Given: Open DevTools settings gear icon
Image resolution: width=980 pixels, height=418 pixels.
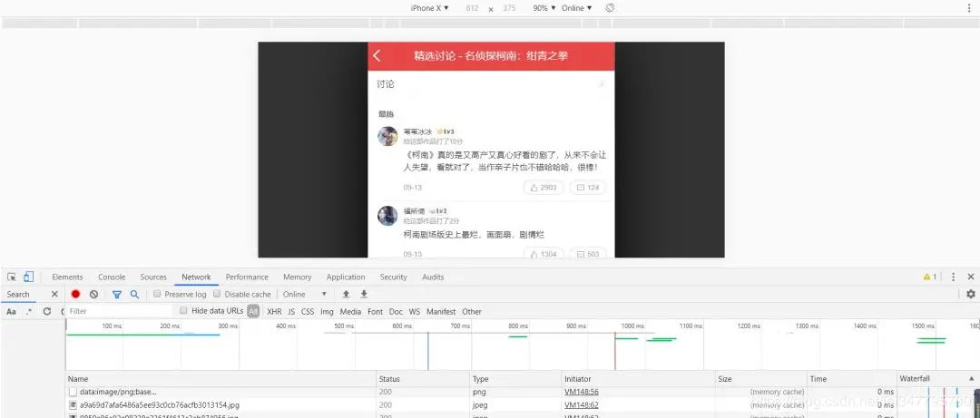Looking at the screenshot, I should click(x=971, y=295).
